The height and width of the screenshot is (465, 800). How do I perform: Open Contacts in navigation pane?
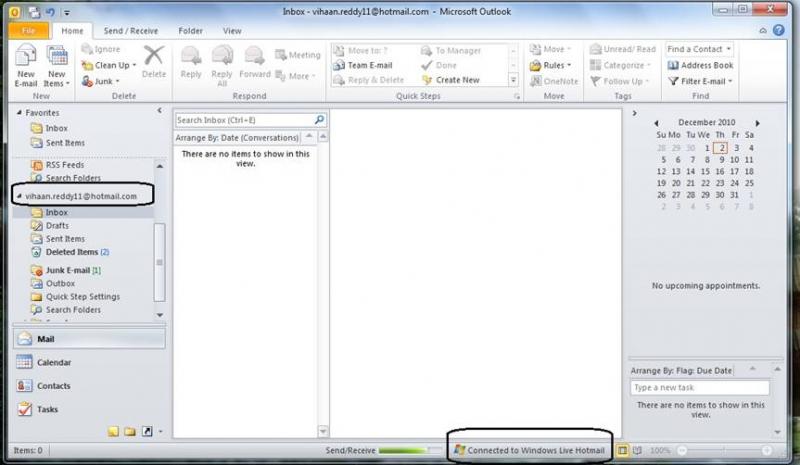[89, 386]
